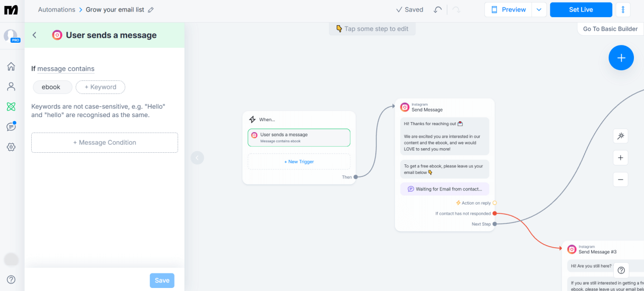The image size is (644, 291).
Task: Click the + New Trigger link
Action: (x=299, y=161)
